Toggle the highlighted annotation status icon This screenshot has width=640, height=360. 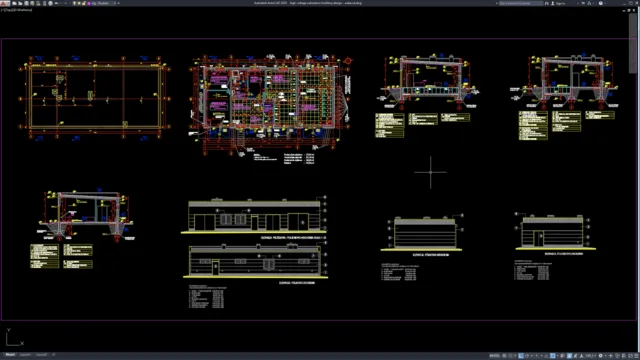click(x=569, y=356)
